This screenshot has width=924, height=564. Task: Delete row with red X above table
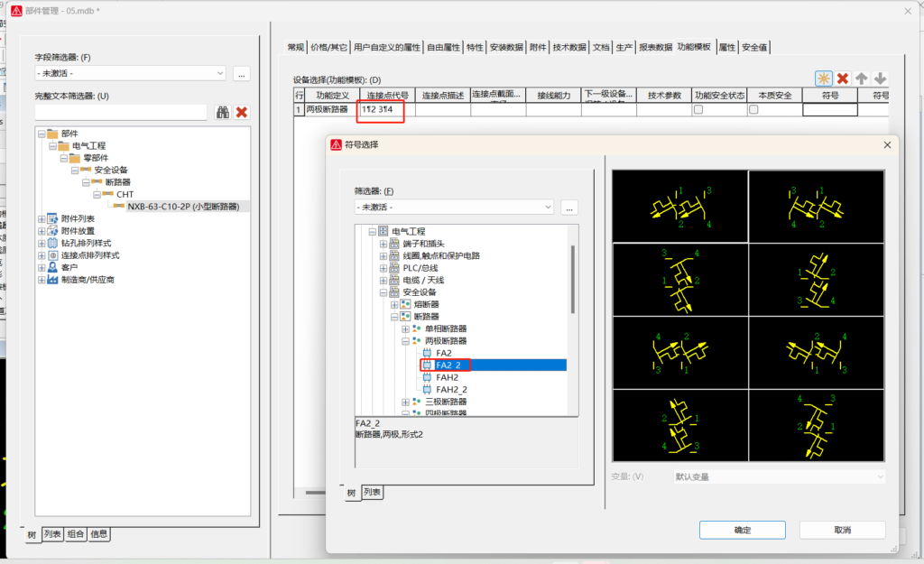click(x=843, y=79)
